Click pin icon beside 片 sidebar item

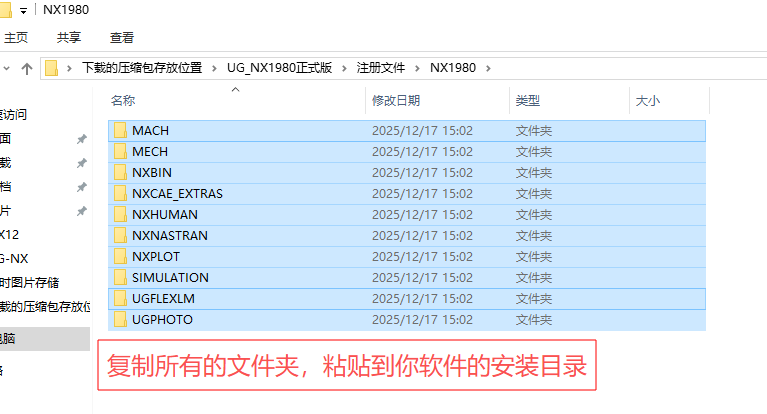pyautogui.click(x=82, y=211)
